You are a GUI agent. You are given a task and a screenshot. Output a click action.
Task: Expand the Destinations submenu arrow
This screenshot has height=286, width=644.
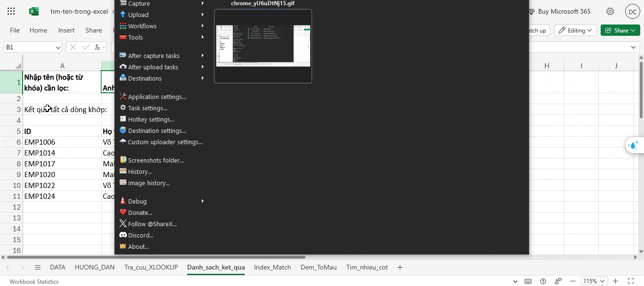point(203,78)
